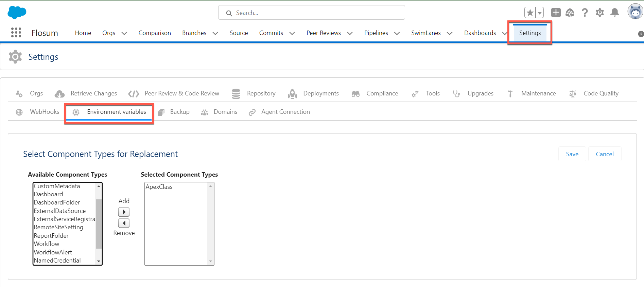Click into the global Search field
Viewport: 644px width, 287px height.
click(311, 13)
